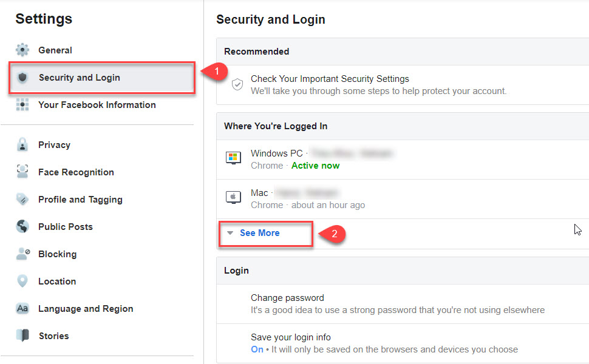Click the Your Facebook Information grid icon
The image size is (589, 364).
tap(22, 105)
